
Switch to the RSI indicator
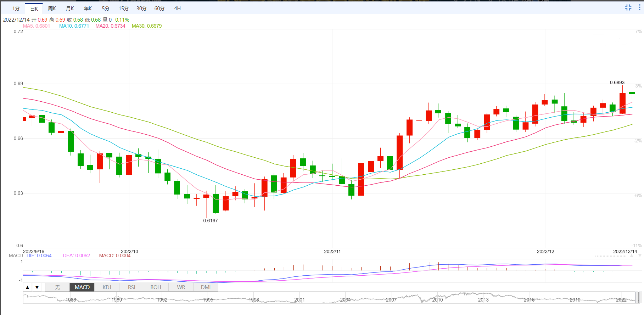(x=132, y=287)
